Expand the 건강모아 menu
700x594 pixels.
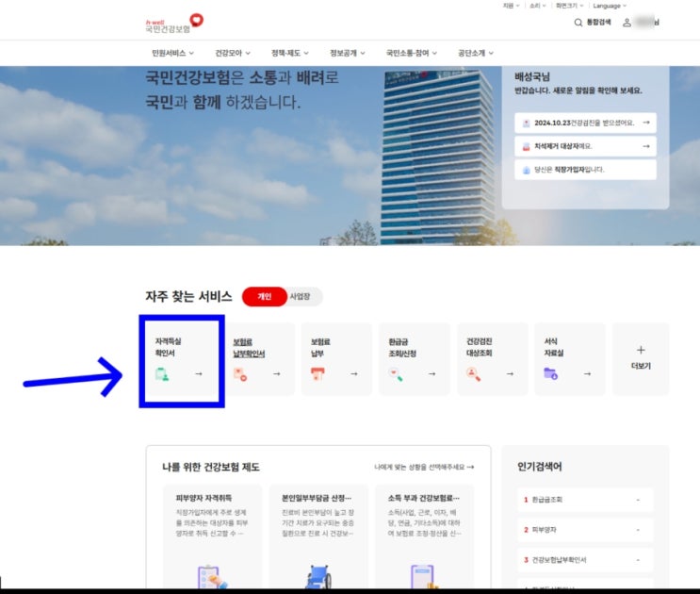(233, 53)
